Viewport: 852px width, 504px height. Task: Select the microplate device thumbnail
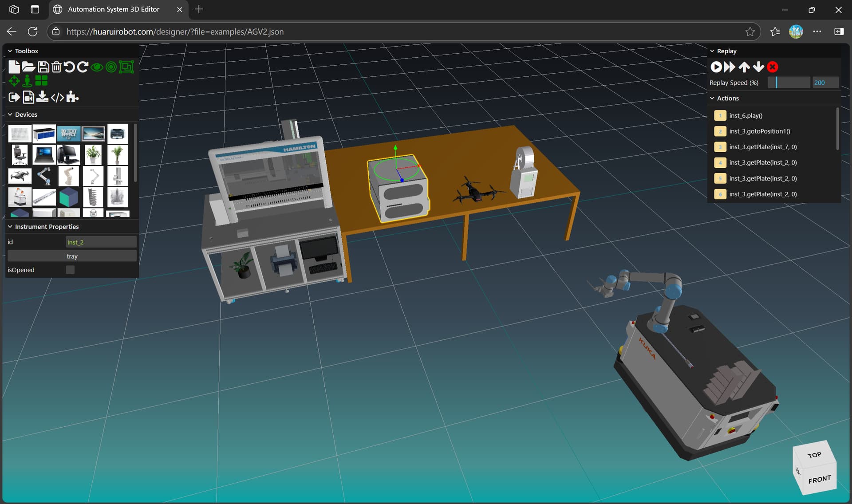[20, 134]
